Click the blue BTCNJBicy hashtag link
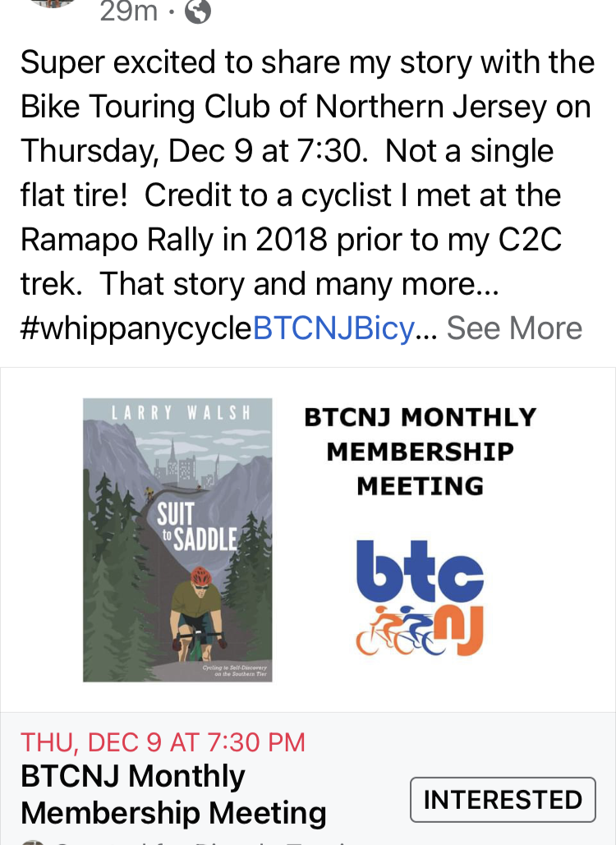Viewport: 616px width, 845px height. (333, 328)
